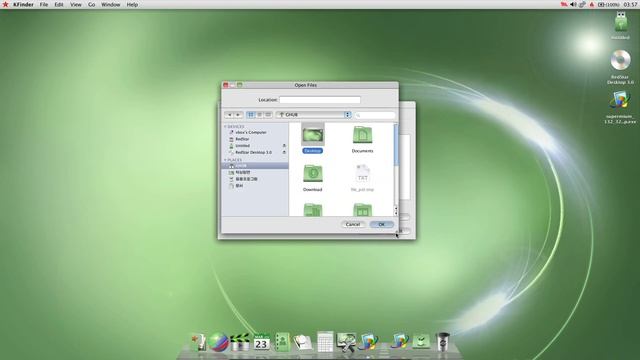
Task: Click the OK button
Action: pos(382,224)
